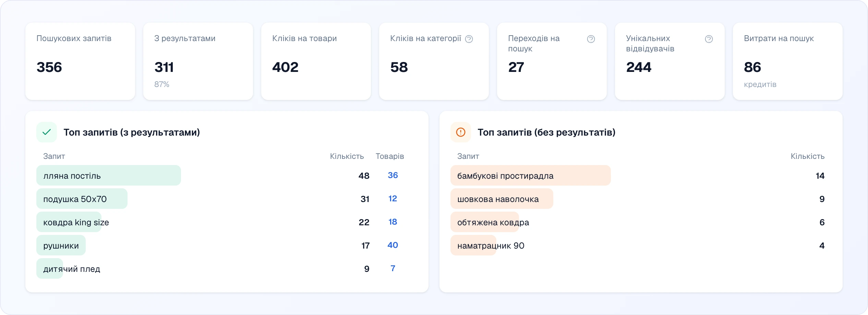Click help icon on Переходів на пошук card

coord(591,39)
